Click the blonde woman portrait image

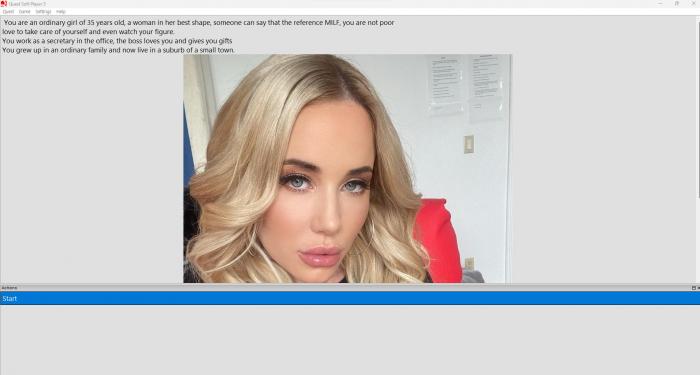(347, 169)
